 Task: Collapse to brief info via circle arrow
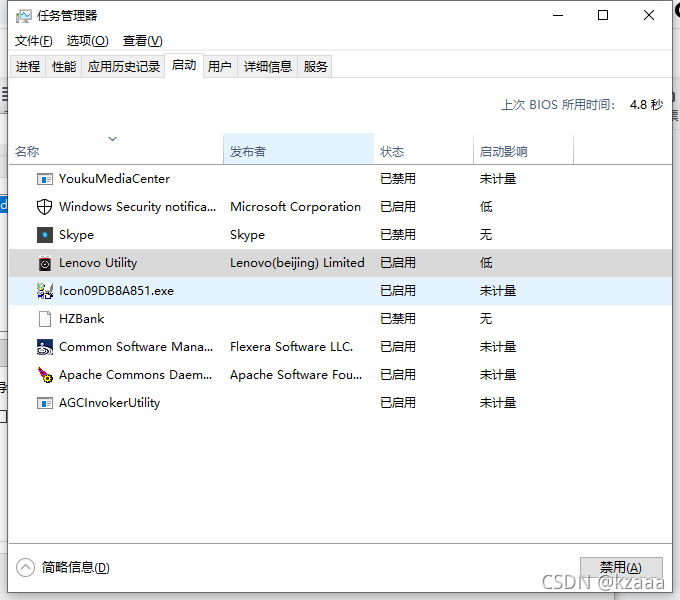25,567
